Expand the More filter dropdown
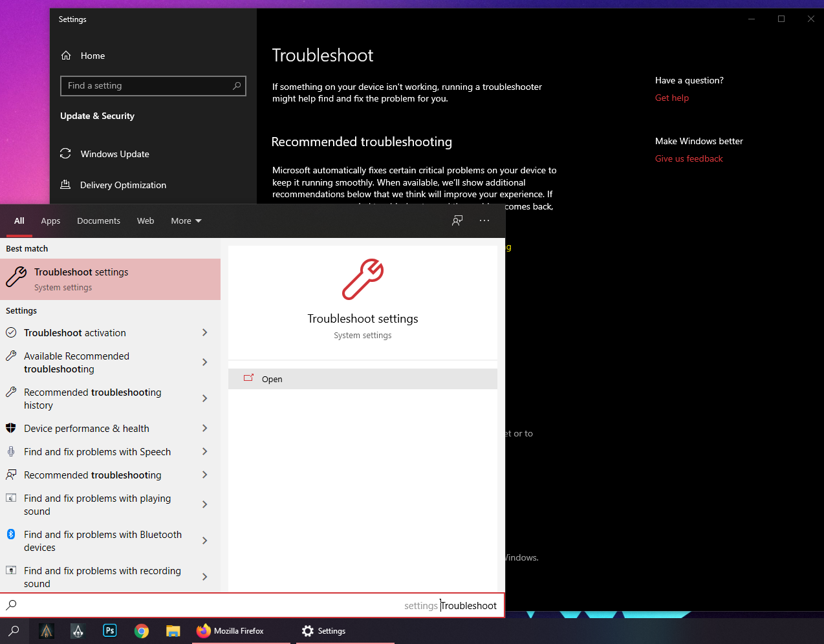The width and height of the screenshot is (824, 644). [x=186, y=221]
